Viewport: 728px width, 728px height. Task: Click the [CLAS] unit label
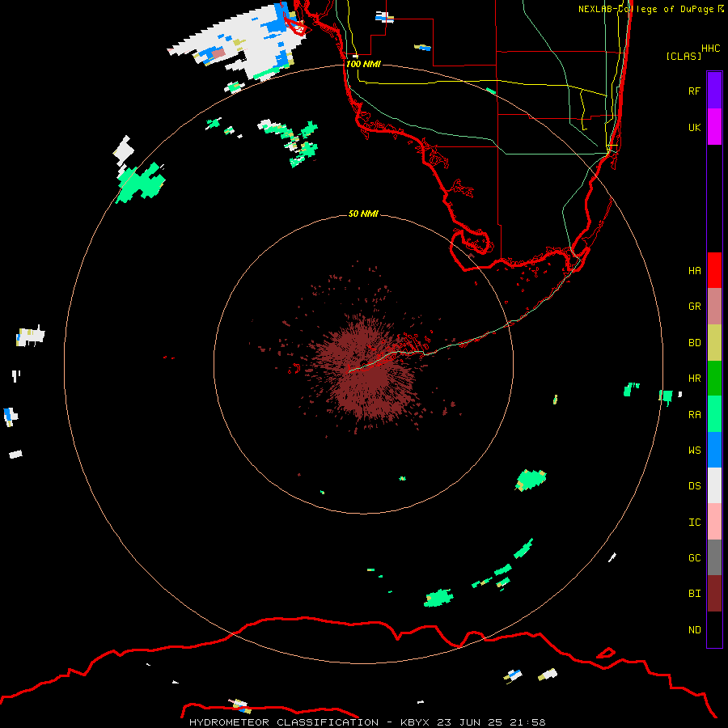(684, 56)
